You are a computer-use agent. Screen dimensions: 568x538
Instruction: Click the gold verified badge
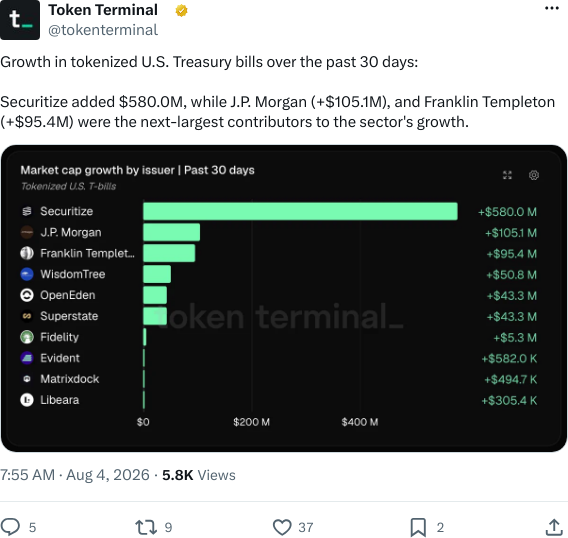click(181, 11)
